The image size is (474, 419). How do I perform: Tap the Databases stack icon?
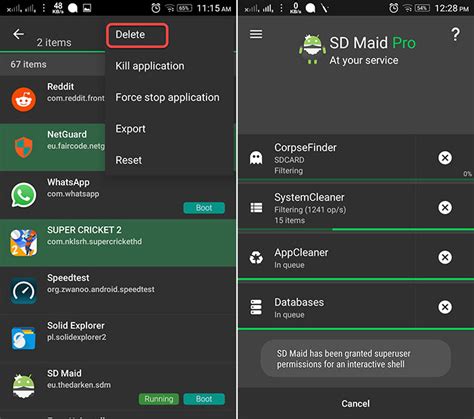click(x=256, y=307)
